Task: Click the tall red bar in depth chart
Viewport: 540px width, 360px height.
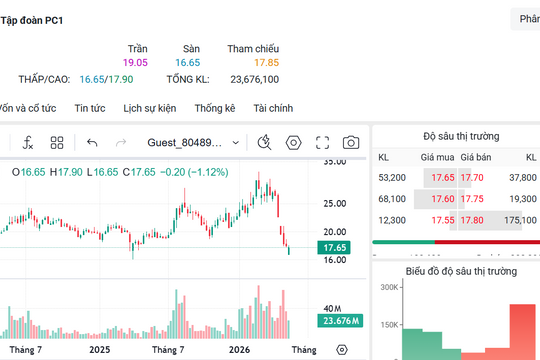Action: (x=522, y=332)
